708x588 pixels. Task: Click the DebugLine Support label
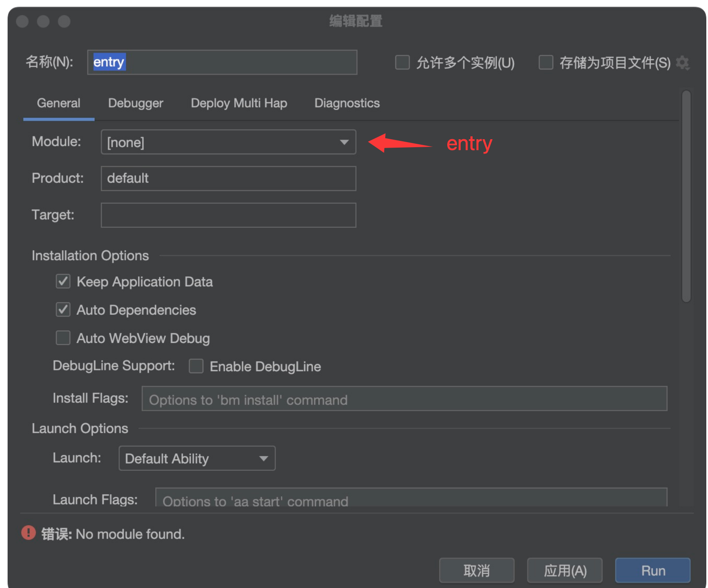pyautogui.click(x=114, y=366)
